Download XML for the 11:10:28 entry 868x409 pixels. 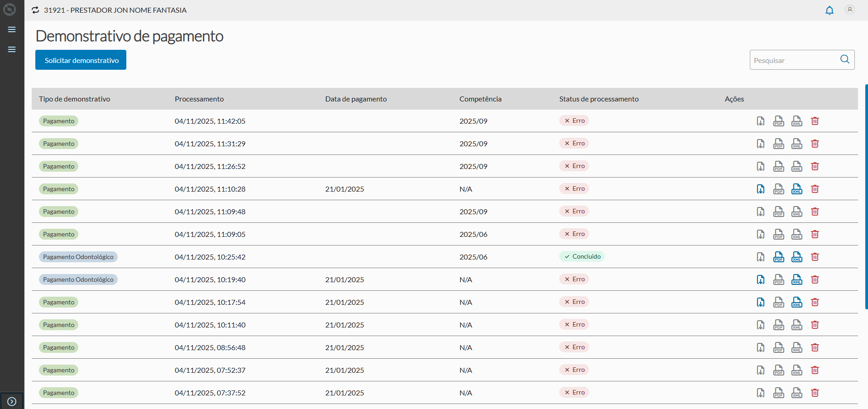(x=796, y=189)
